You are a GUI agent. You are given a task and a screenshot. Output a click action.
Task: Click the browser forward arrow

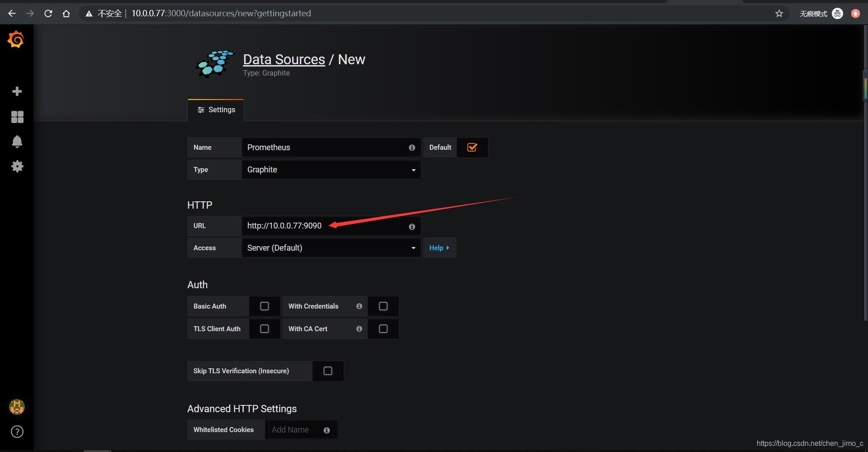tap(30, 14)
